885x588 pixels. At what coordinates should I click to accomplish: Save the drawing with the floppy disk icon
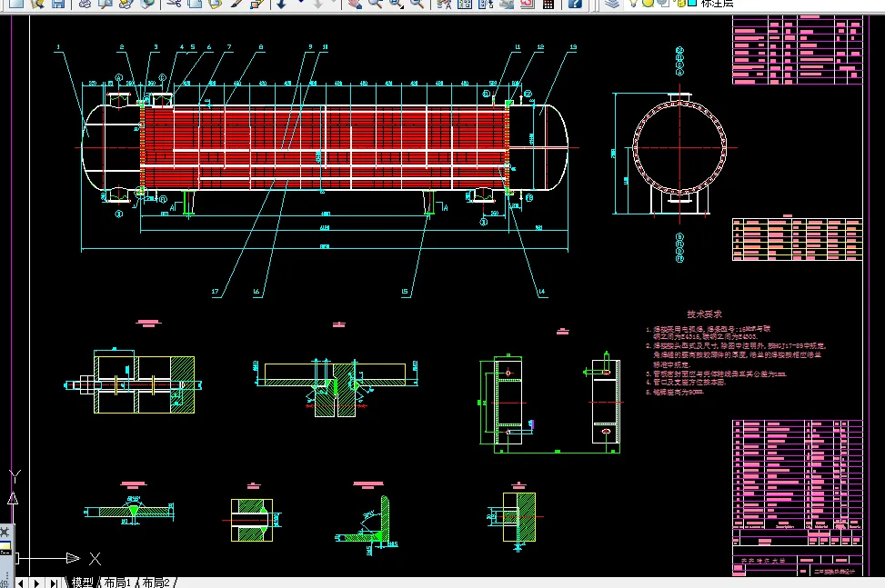[58, 4]
